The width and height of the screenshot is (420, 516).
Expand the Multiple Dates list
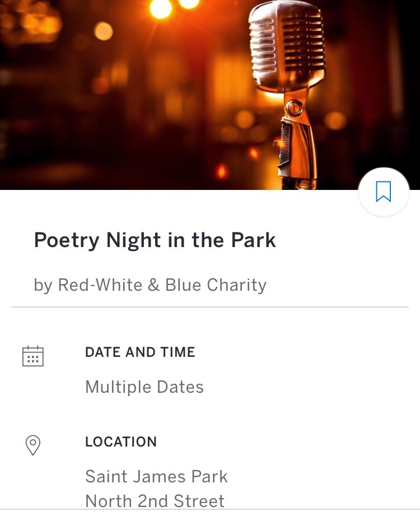(x=144, y=387)
